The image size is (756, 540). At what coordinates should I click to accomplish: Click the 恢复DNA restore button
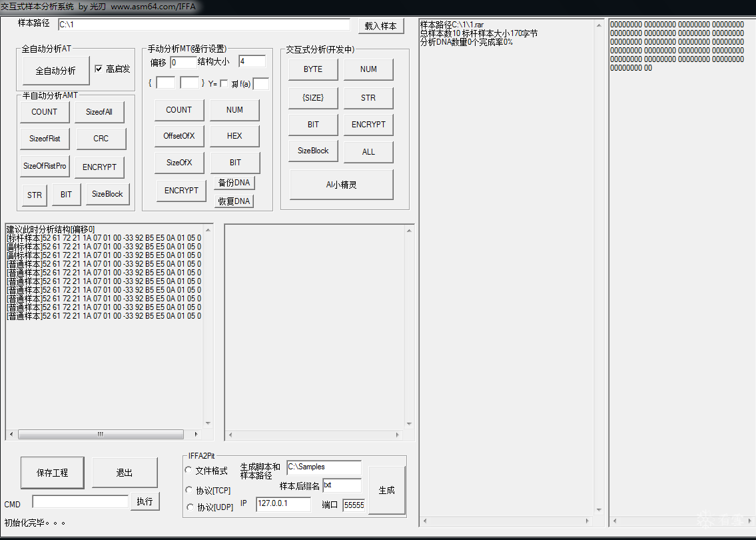[234, 201]
